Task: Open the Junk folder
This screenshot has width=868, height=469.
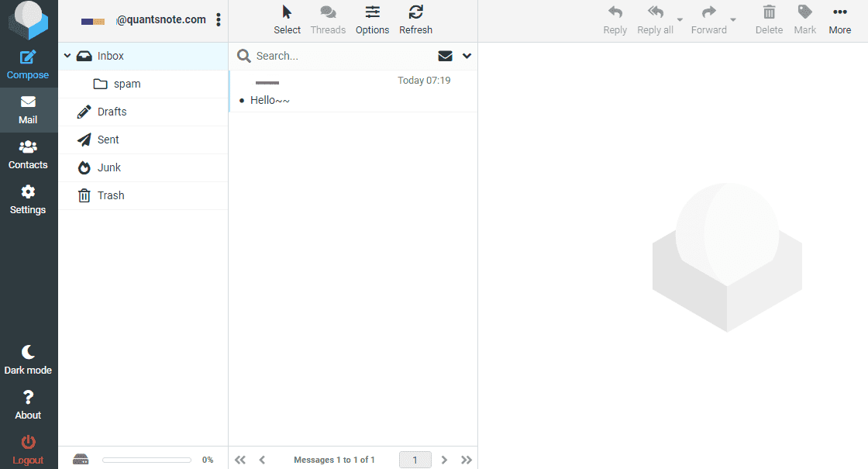Action: point(109,167)
